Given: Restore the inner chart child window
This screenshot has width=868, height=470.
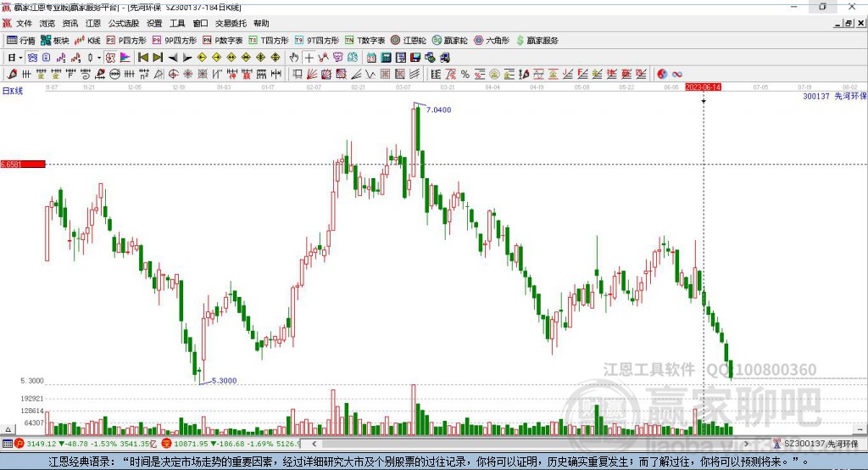Looking at the screenshot, I should click(x=849, y=23).
